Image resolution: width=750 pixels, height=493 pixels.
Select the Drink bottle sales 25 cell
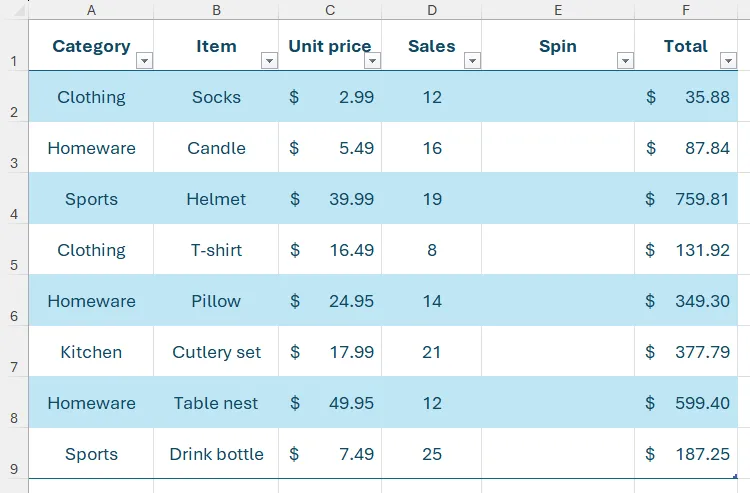click(x=431, y=453)
